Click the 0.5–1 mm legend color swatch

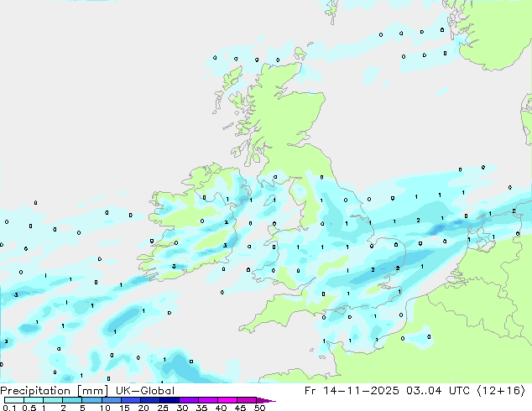click(x=34, y=400)
